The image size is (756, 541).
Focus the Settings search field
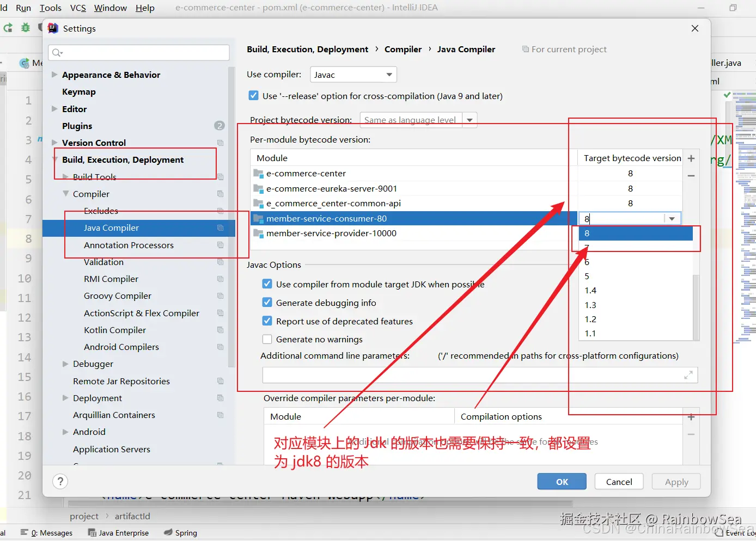coord(139,53)
